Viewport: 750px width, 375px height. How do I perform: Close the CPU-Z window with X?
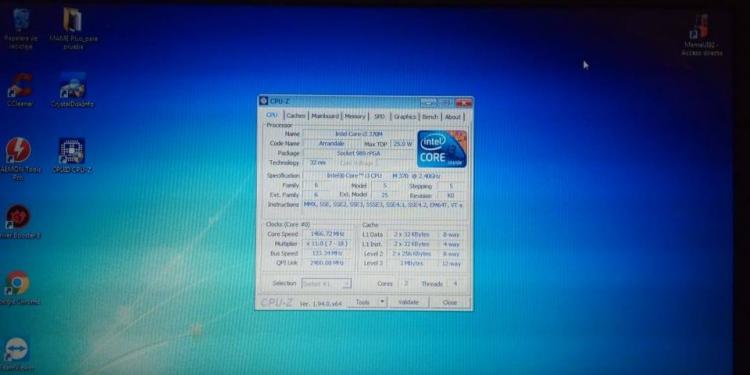[463, 102]
